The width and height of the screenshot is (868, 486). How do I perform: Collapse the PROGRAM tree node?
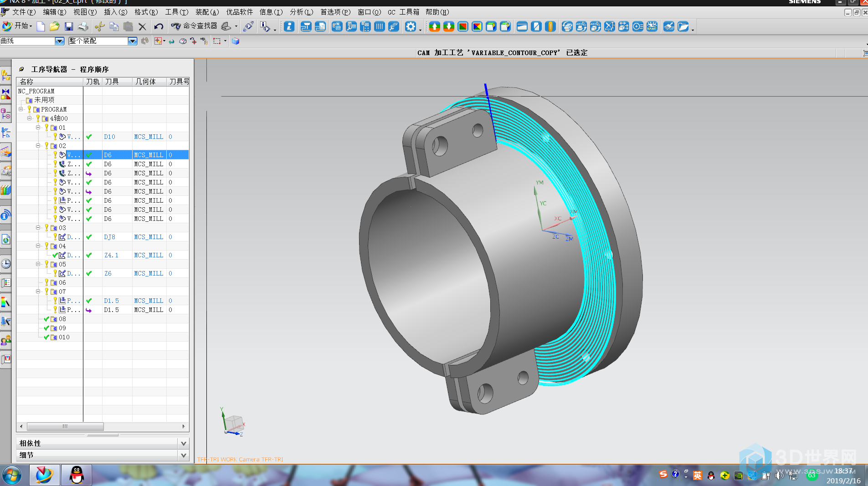coord(21,109)
